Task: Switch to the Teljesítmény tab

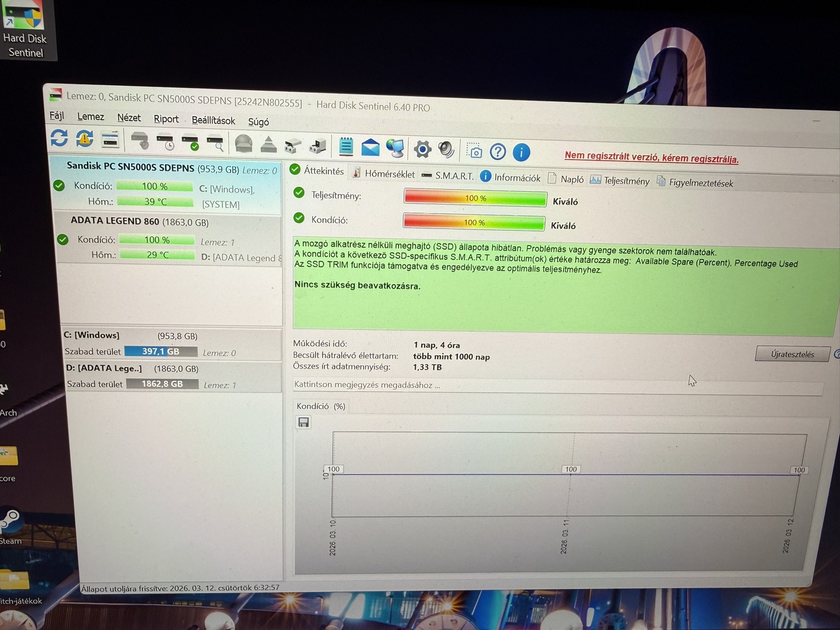Action: click(x=619, y=180)
